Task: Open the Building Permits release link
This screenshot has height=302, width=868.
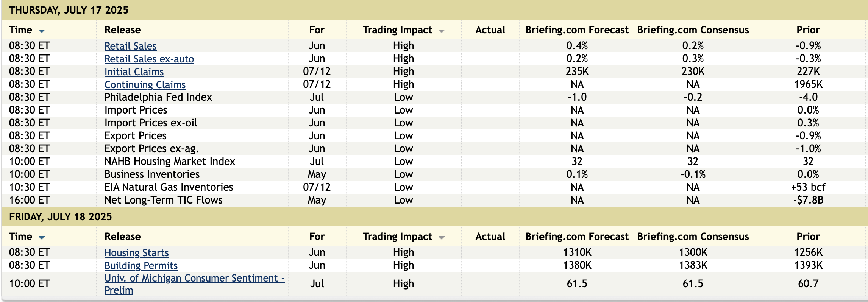Action: coord(141,266)
